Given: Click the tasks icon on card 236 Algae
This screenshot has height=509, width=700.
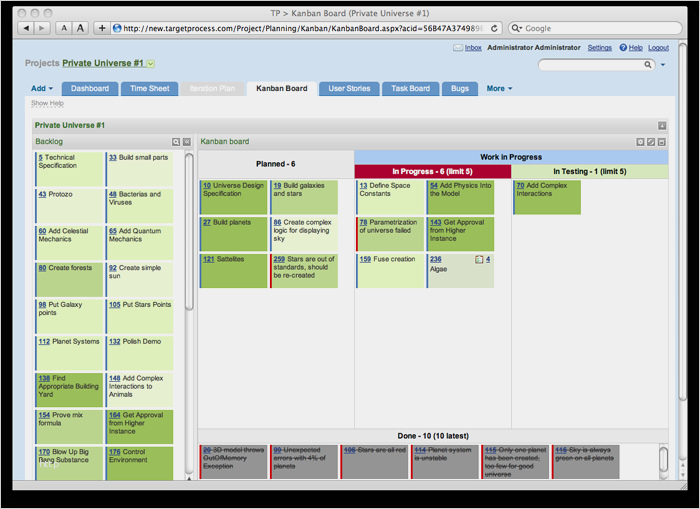Looking at the screenshot, I should click(x=479, y=259).
